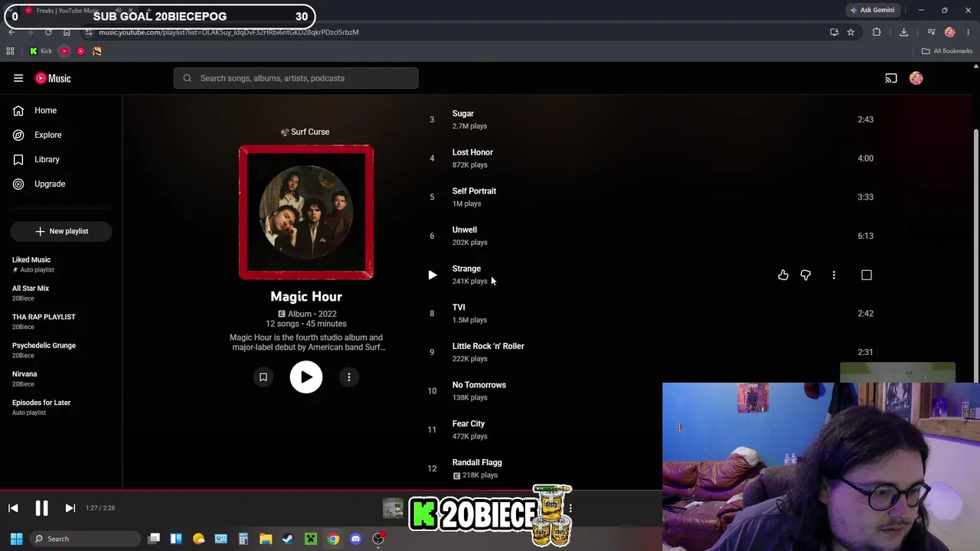This screenshot has width=980, height=551.
Task: Select the song Sugar
Action: (x=463, y=113)
